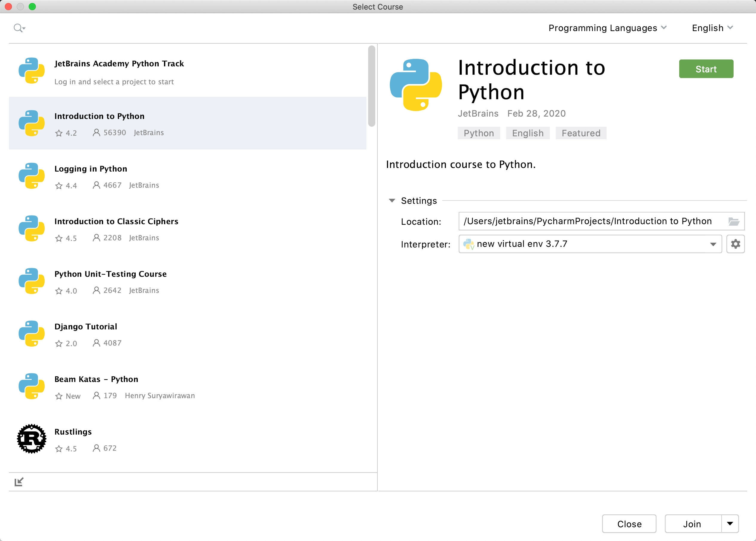
Task: Collapse the Settings section
Action: 392,201
